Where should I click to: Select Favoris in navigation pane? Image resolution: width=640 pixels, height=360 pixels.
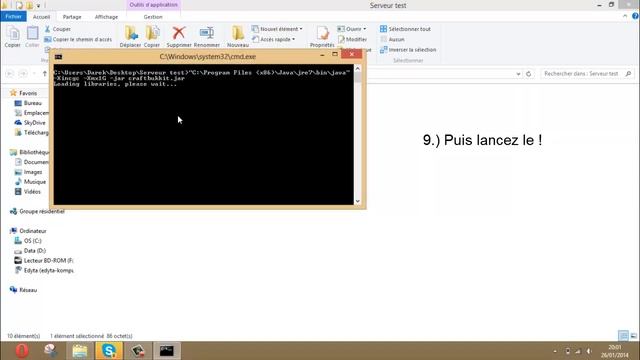coord(24,93)
